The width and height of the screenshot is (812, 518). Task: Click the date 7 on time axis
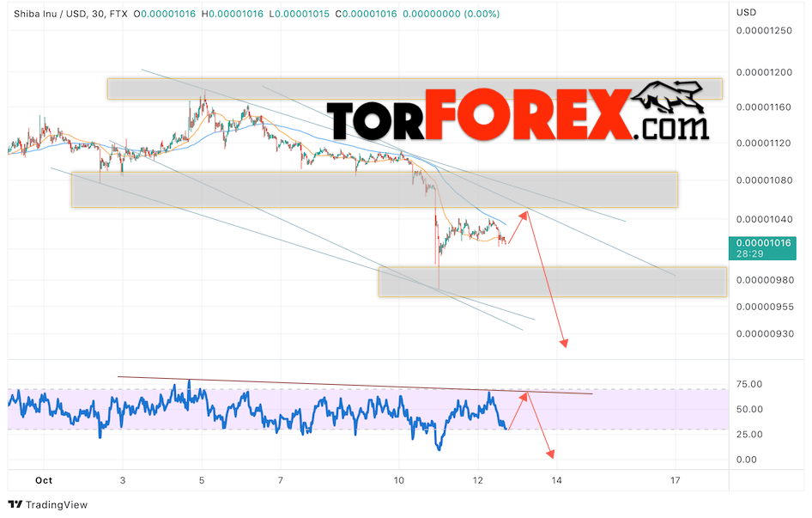click(280, 481)
